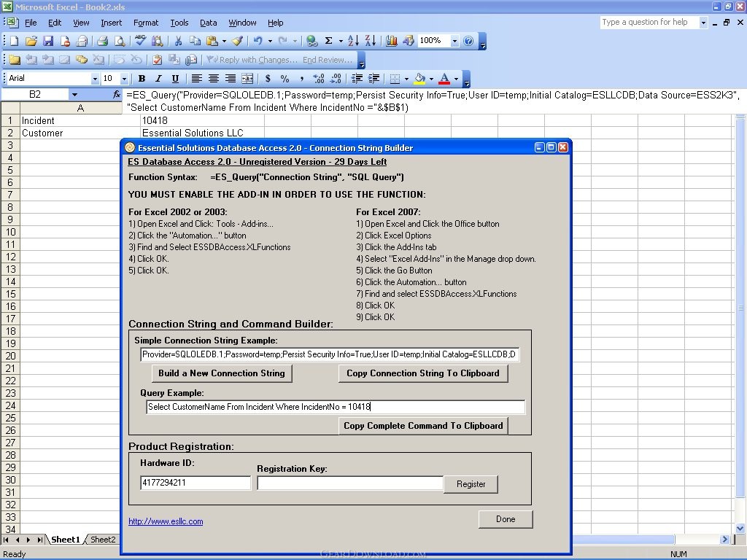Toggle Italic formatting
747x560 pixels.
pos(158,79)
